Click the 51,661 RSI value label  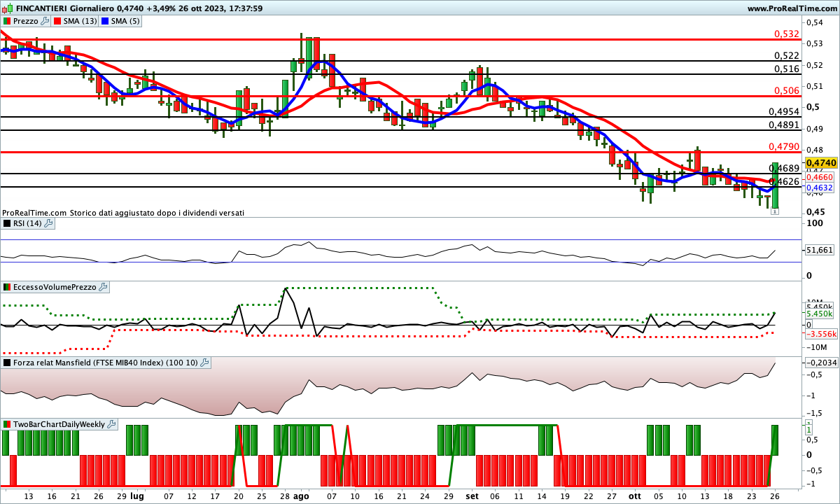point(820,249)
